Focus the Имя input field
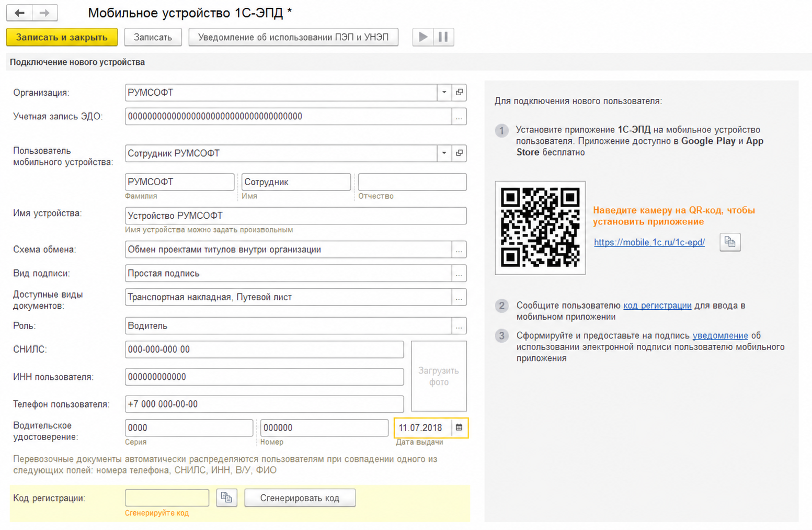 [296, 182]
